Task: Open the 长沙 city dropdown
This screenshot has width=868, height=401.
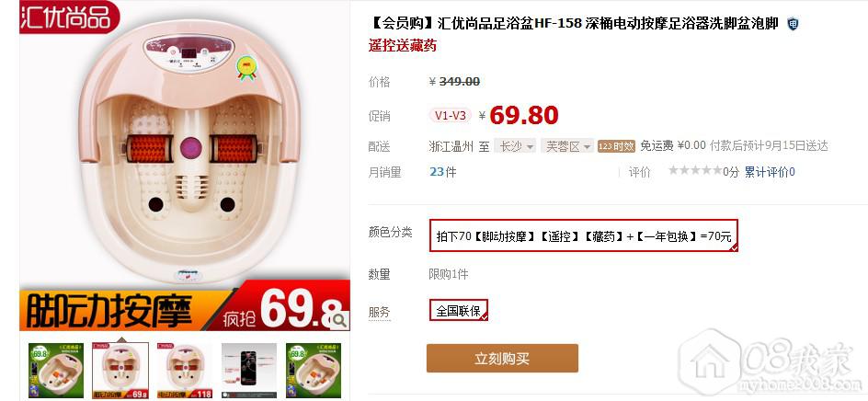Action: point(515,146)
